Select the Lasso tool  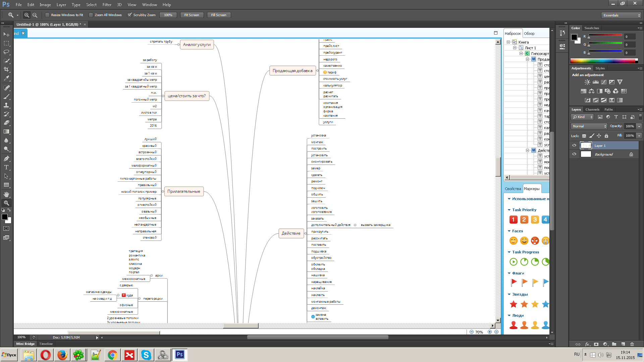point(6,52)
